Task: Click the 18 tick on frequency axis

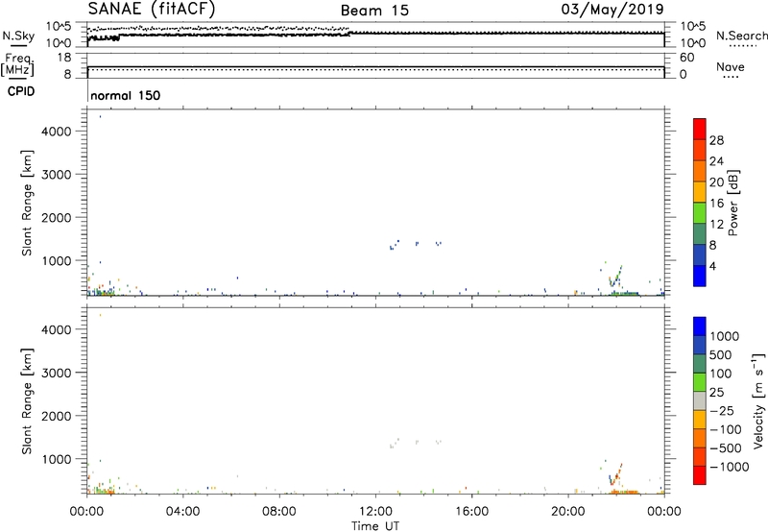Action: (64, 58)
